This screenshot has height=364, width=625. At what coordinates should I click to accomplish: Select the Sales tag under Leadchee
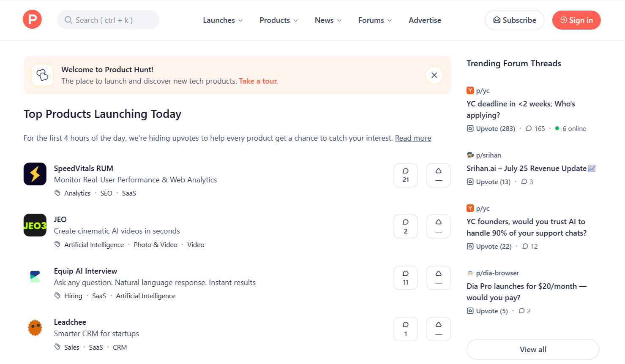point(72,348)
